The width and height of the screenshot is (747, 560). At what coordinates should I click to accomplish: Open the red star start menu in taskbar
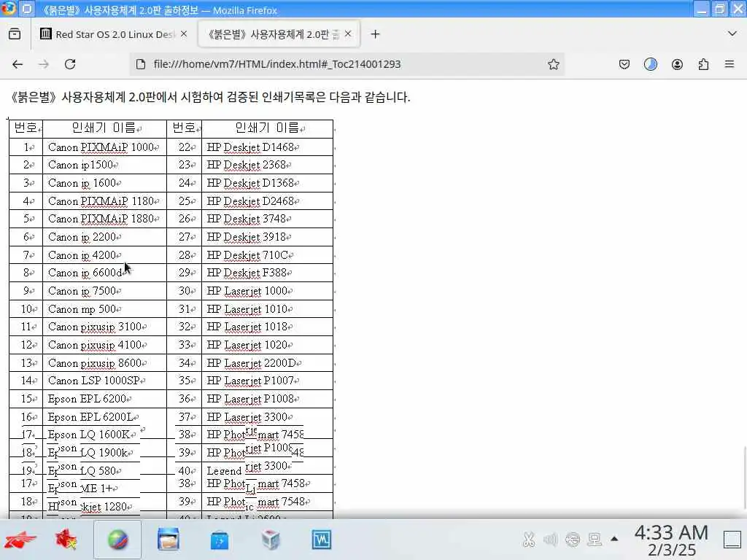[20, 540]
